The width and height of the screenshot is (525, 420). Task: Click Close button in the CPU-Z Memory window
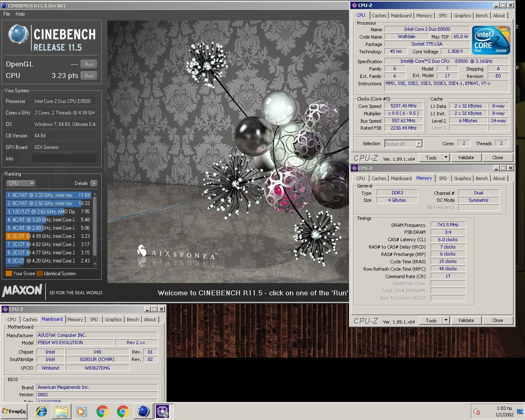(498, 320)
